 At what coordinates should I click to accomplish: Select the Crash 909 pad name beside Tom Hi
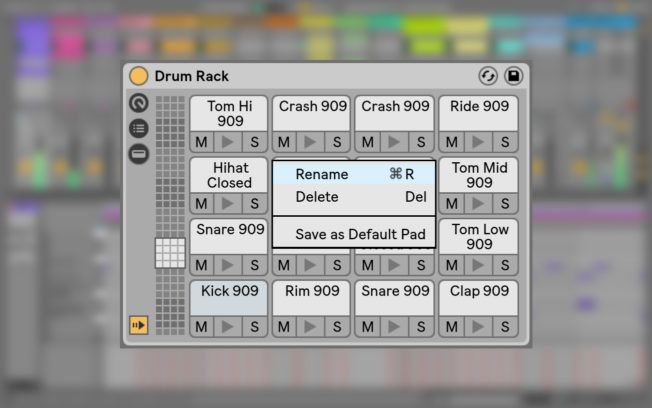pos(313,106)
